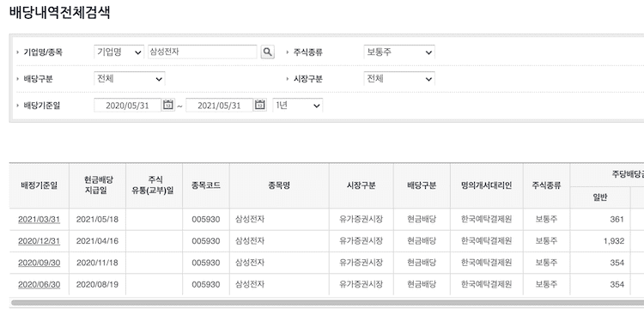This screenshot has width=644, height=309.
Task: Select the payment date 2021/05/18 cell
Action: (97, 219)
